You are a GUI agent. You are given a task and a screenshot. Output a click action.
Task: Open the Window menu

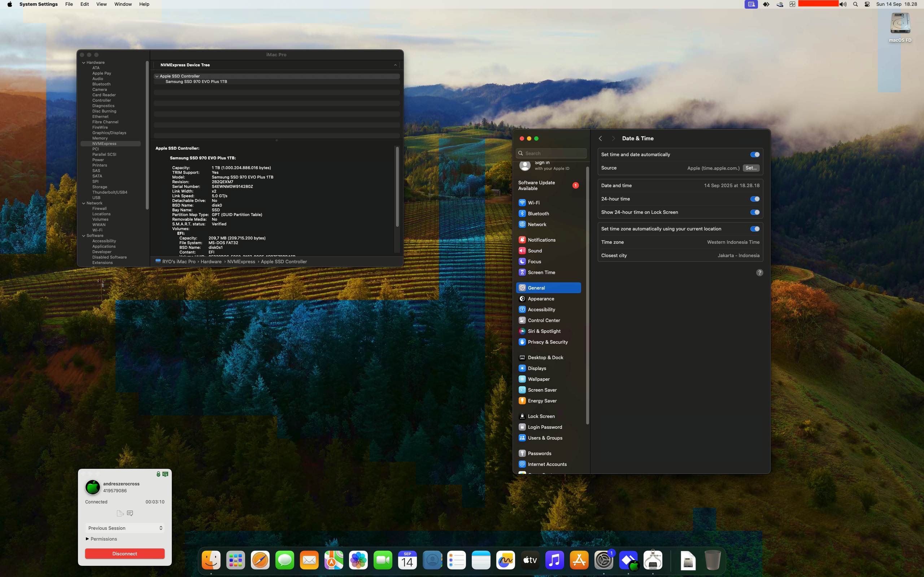[123, 4]
